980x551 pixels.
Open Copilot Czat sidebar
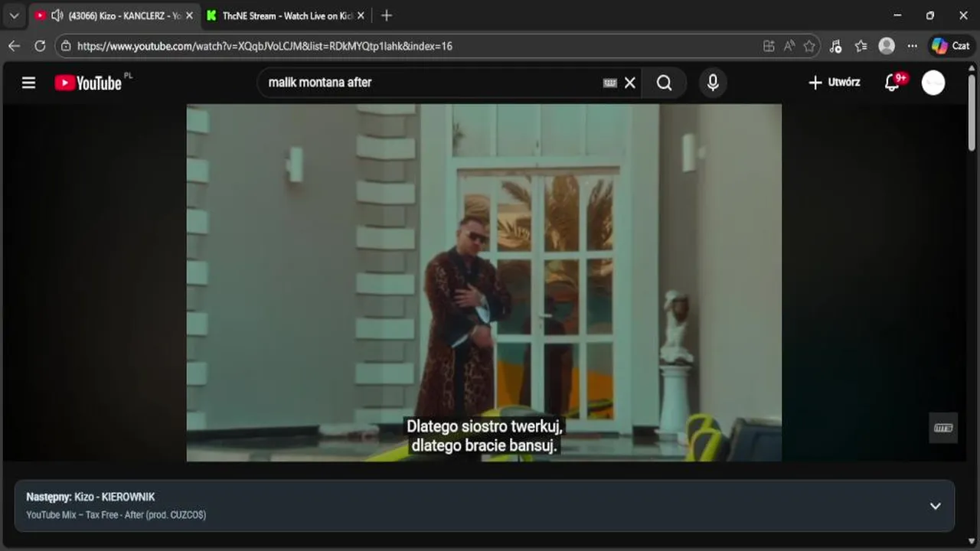[950, 46]
